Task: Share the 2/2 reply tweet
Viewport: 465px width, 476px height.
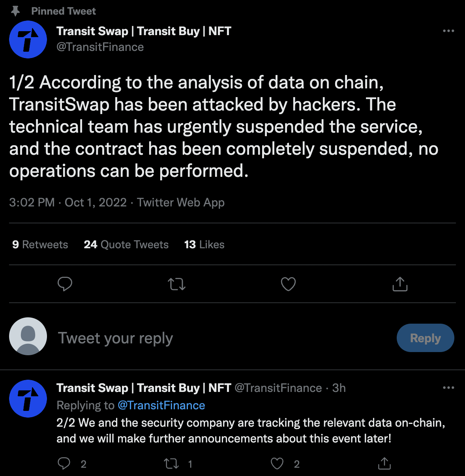Action: [x=384, y=463]
